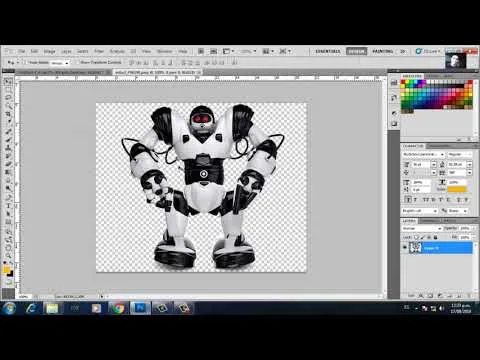Open the Windows Start menu

pyautogui.click(x=9, y=308)
